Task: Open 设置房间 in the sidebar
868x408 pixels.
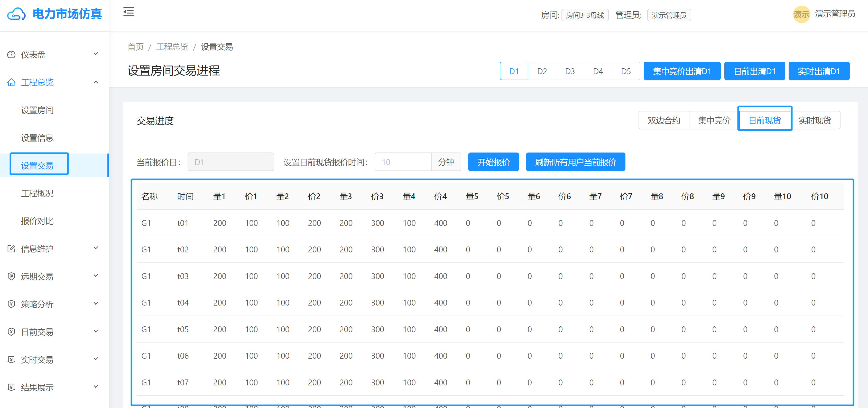Action: 38,110
